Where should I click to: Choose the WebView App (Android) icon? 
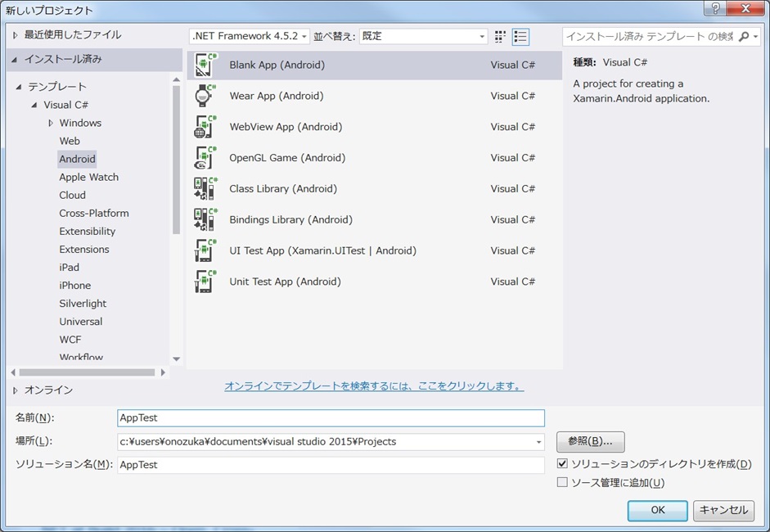coord(205,127)
